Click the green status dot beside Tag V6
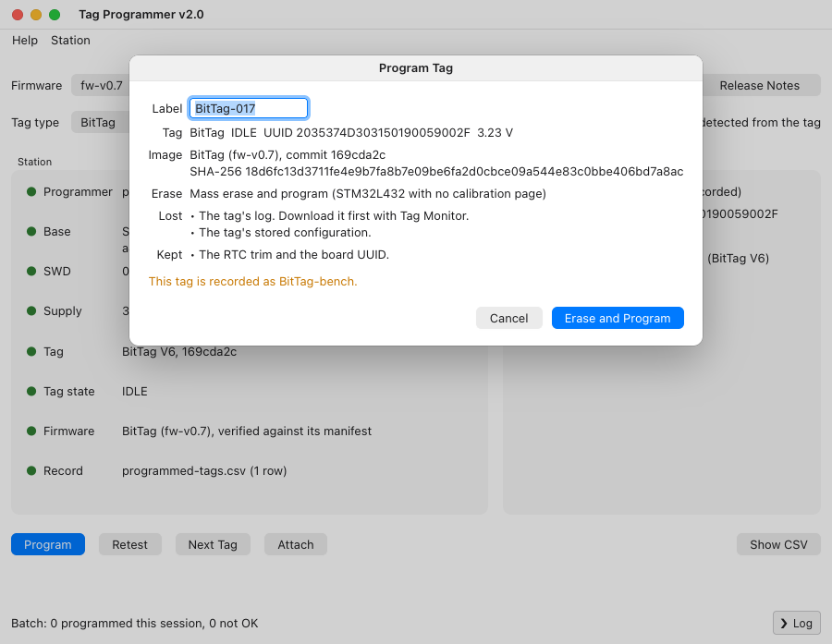The width and height of the screenshot is (832, 644). 31,351
